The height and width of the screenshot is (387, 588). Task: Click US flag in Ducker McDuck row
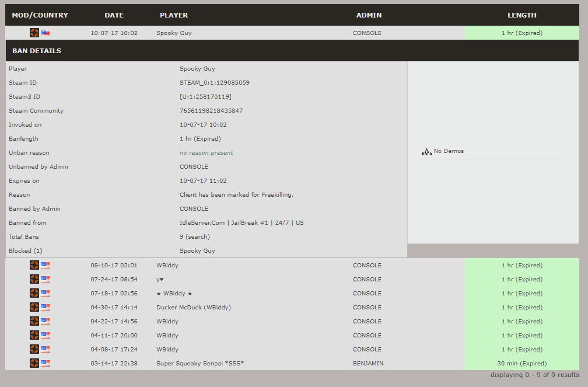[x=45, y=307]
